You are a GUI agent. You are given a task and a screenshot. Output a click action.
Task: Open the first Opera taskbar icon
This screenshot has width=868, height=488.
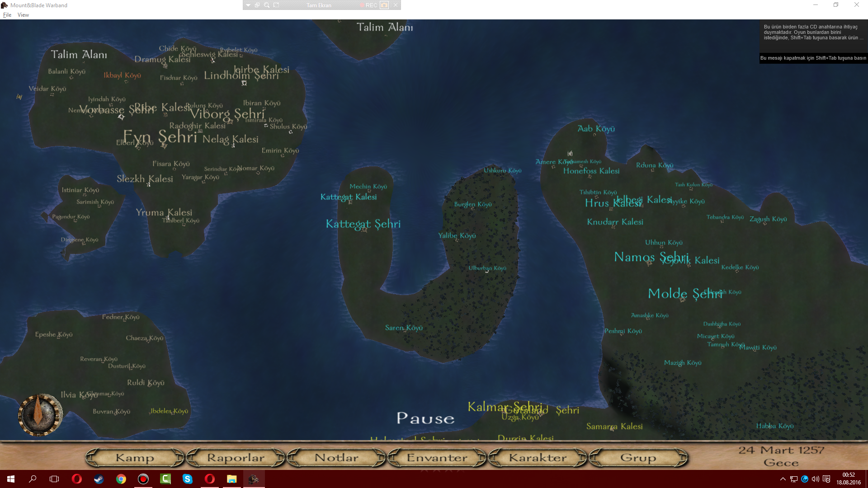click(x=77, y=479)
